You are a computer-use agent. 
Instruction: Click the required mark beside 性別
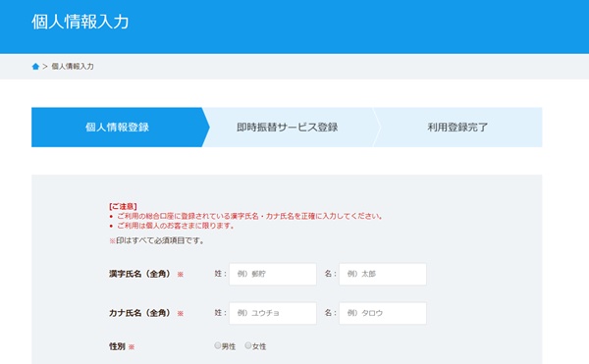pyautogui.click(x=132, y=347)
